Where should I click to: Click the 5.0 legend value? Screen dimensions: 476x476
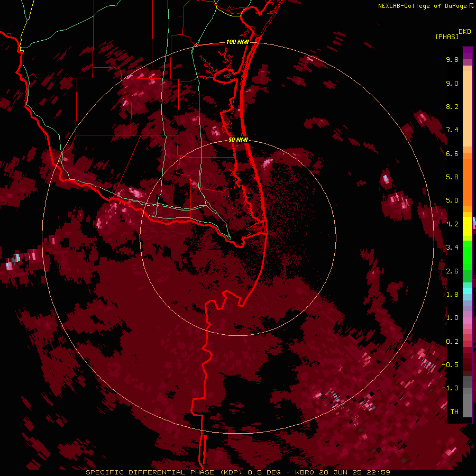click(x=452, y=200)
